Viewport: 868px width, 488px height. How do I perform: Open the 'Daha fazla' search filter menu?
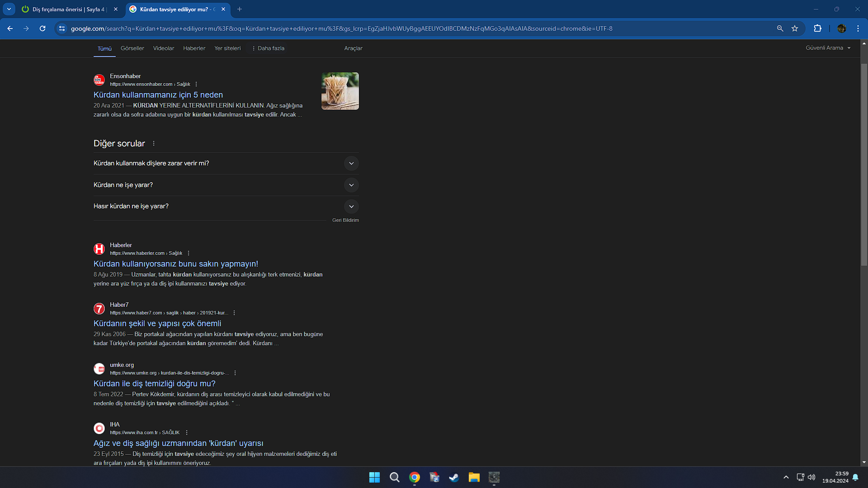pyautogui.click(x=268, y=48)
